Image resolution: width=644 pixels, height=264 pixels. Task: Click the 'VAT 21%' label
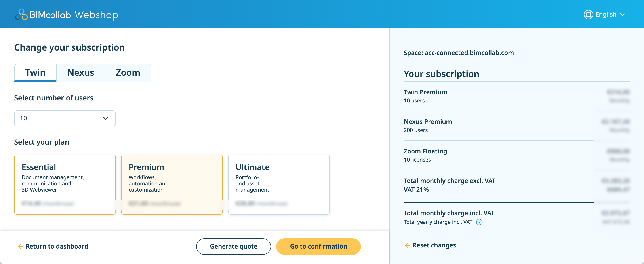[416, 190]
